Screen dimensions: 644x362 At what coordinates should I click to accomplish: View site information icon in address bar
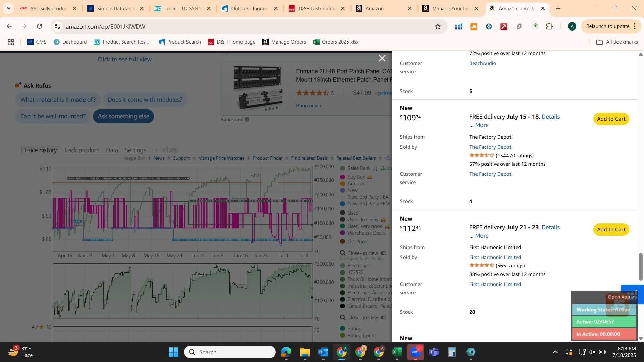point(57,26)
